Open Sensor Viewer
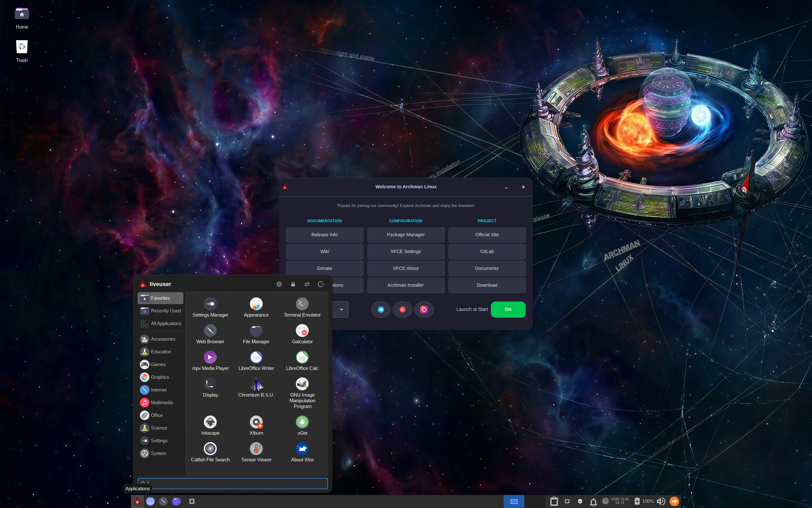 [256, 452]
